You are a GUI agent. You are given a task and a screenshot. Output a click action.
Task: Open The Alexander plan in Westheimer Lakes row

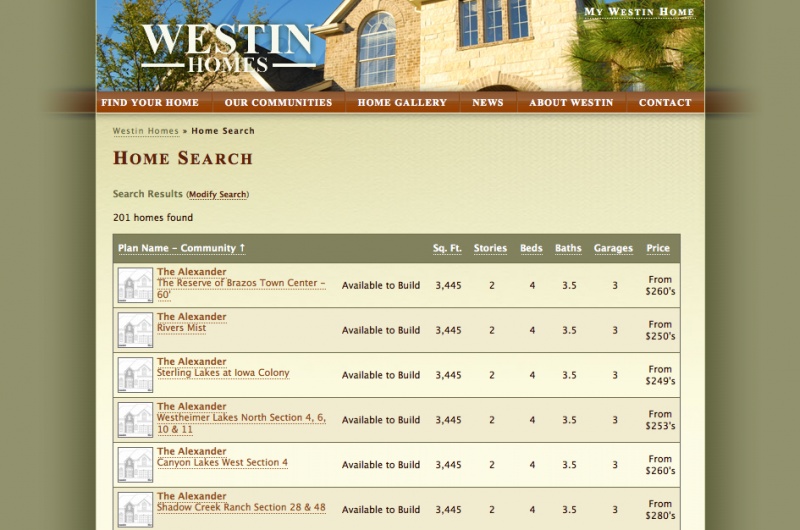point(191,407)
